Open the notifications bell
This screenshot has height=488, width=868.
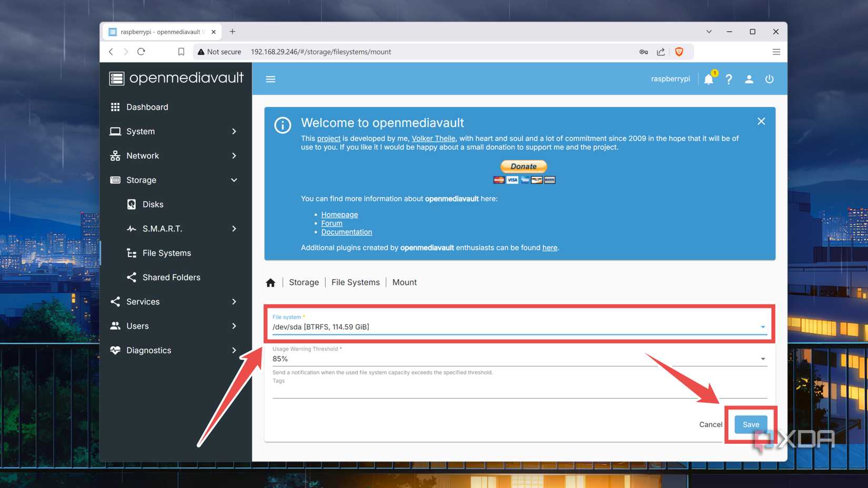click(x=709, y=79)
